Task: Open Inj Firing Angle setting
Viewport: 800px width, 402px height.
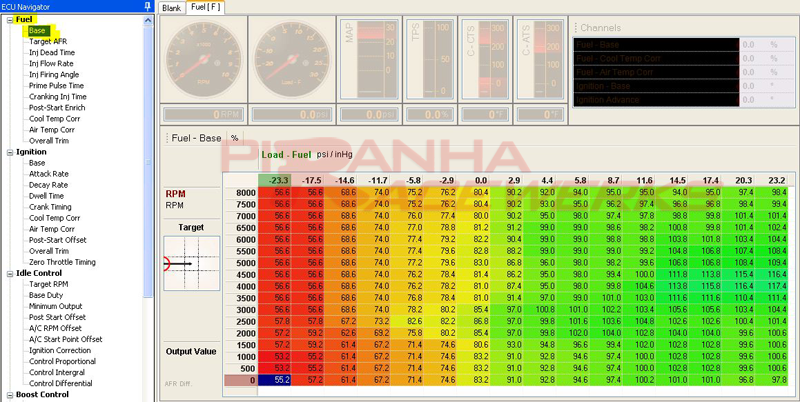Action: pos(54,74)
